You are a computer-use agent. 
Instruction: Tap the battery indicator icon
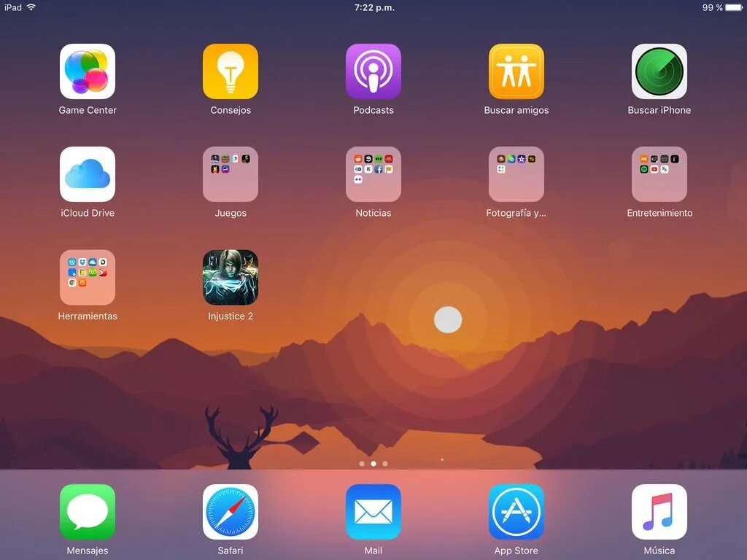coord(734,7)
